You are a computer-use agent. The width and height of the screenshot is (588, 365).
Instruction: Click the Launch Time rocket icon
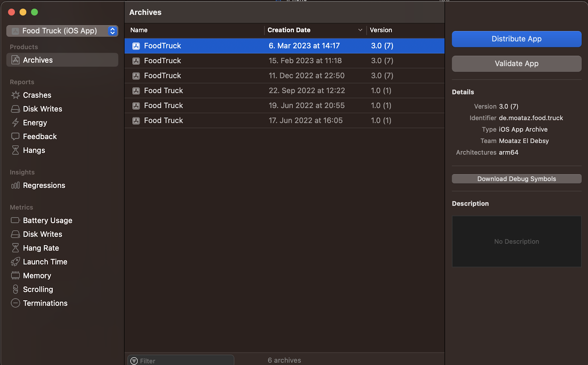point(15,262)
